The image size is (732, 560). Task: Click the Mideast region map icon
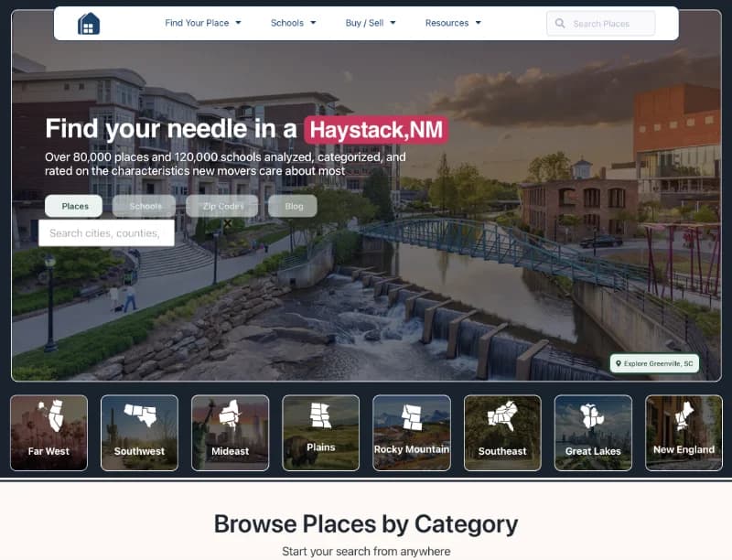point(230,415)
